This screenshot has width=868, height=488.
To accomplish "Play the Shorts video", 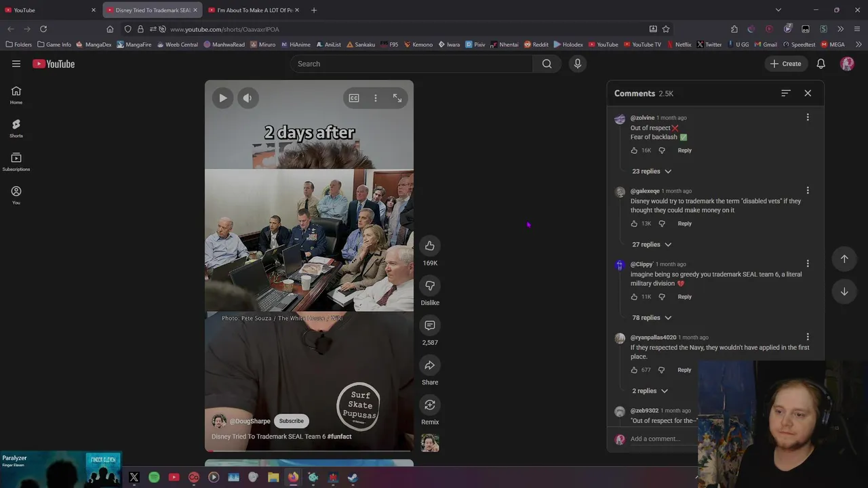I will coord(222,98).
